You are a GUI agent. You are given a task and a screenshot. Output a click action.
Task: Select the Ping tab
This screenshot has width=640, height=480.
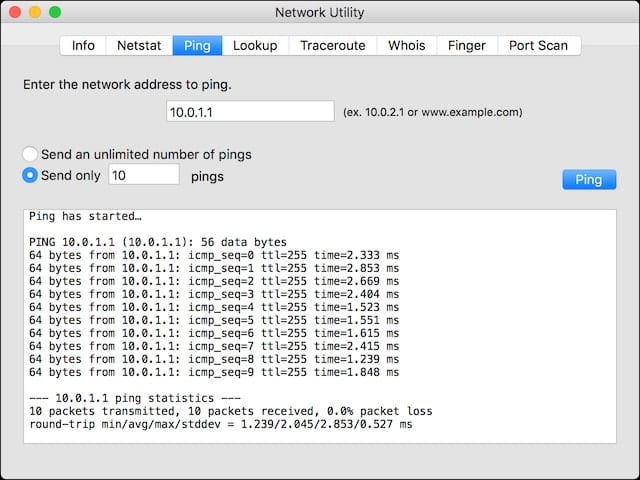tap(197, 45)
